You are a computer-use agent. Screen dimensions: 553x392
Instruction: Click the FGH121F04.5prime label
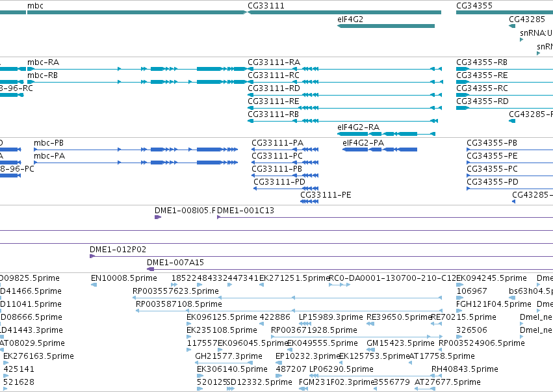coord(494,304)
